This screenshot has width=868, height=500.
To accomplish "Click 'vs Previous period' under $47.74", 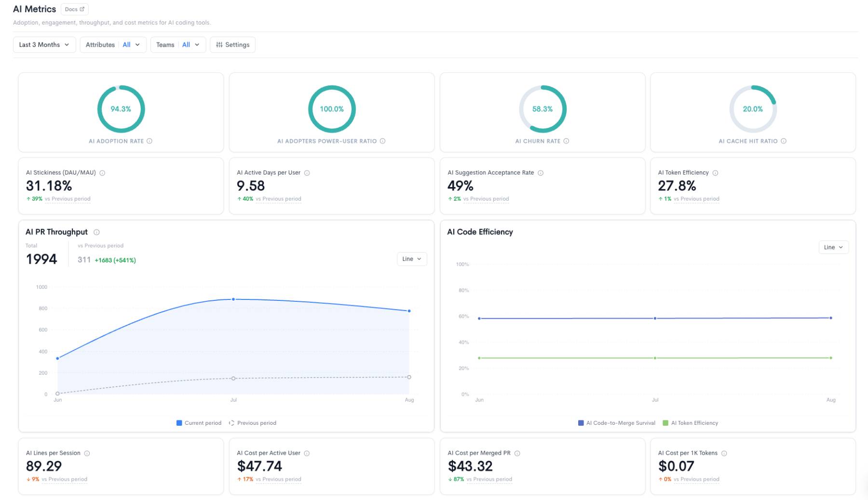I will click(x=278, y=479).
